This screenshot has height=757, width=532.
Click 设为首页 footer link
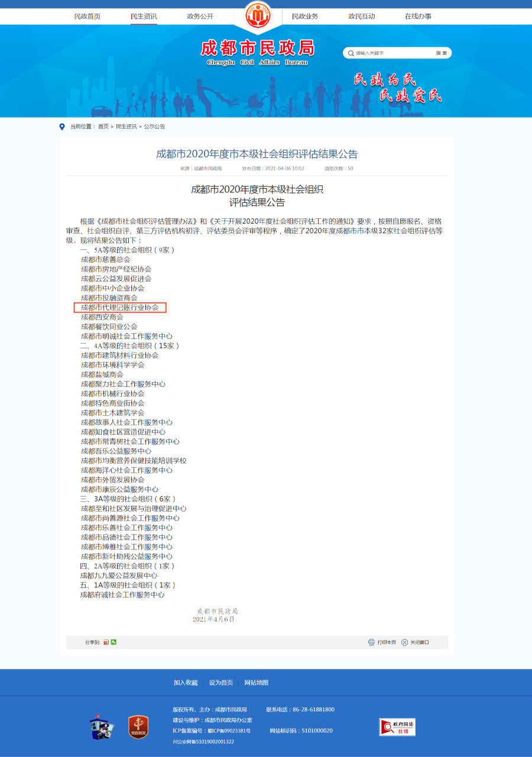click(x=221, y=682)
